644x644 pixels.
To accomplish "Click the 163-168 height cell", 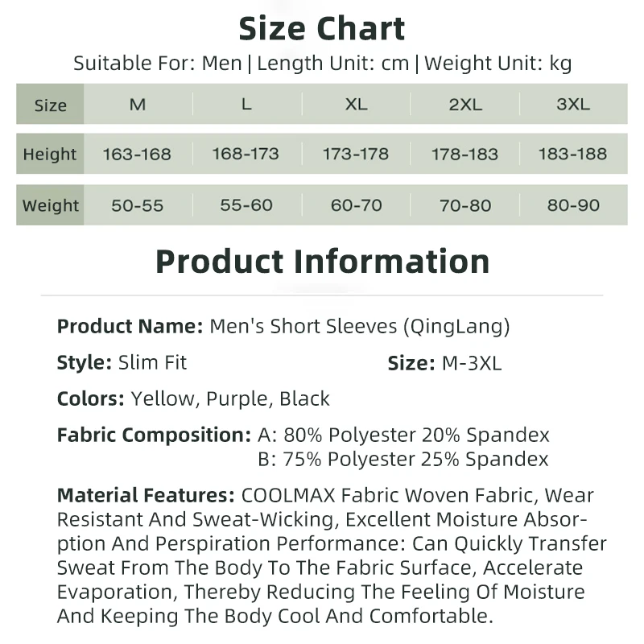I will 137,154.
